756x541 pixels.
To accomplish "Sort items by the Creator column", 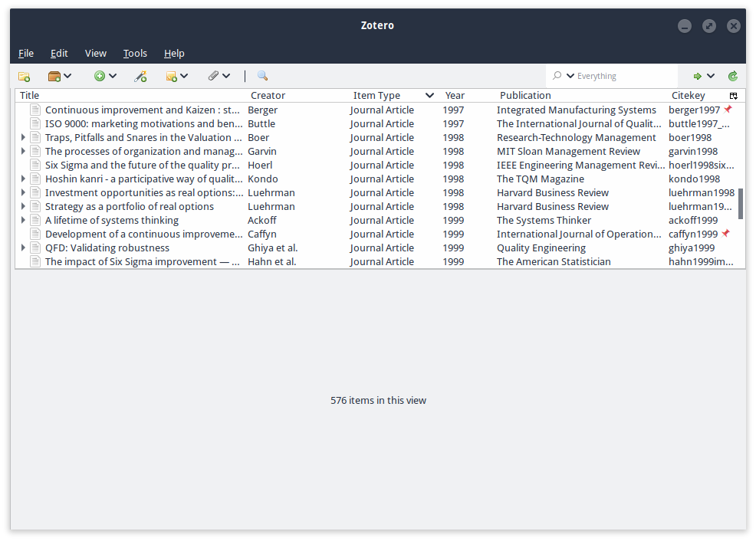I will tap(268, 95).
